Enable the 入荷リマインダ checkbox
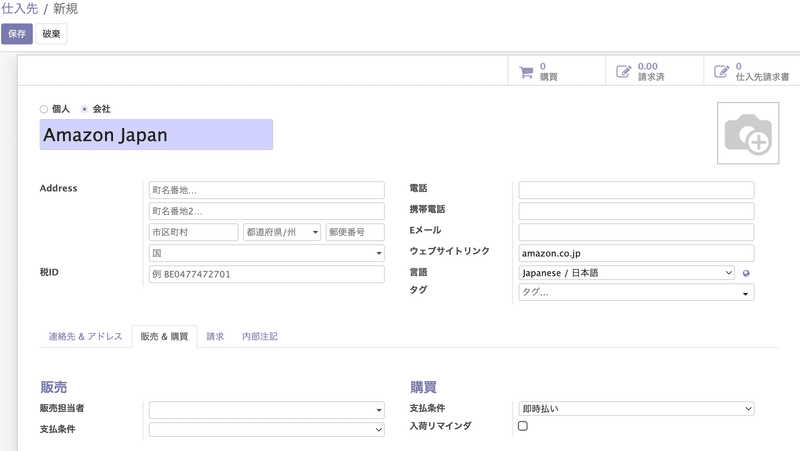 [x=522, y=426]
